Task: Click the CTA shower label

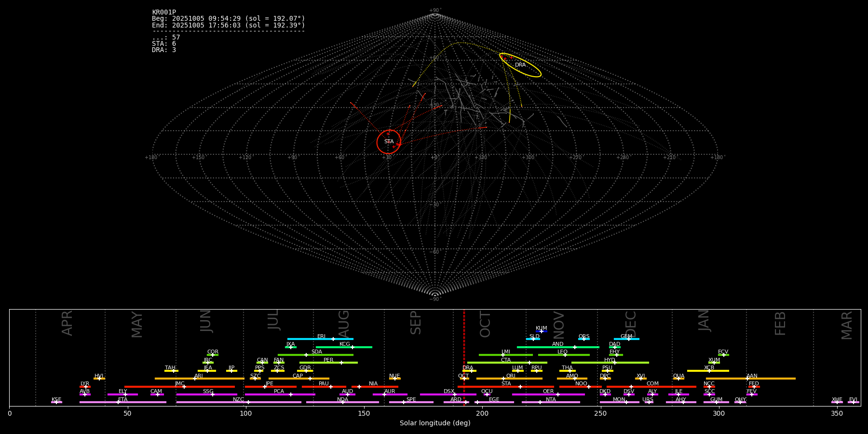Action: click(x=505, y=360)
